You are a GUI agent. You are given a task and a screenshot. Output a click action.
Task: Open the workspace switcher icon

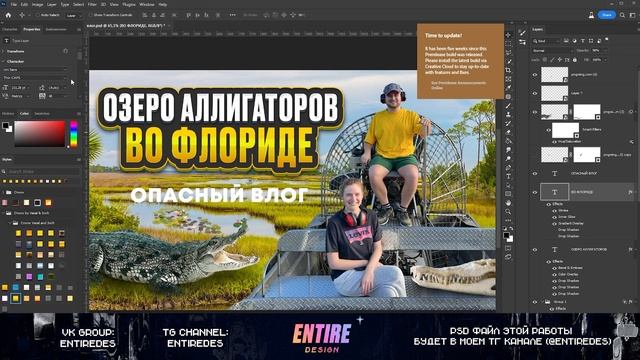633,15
